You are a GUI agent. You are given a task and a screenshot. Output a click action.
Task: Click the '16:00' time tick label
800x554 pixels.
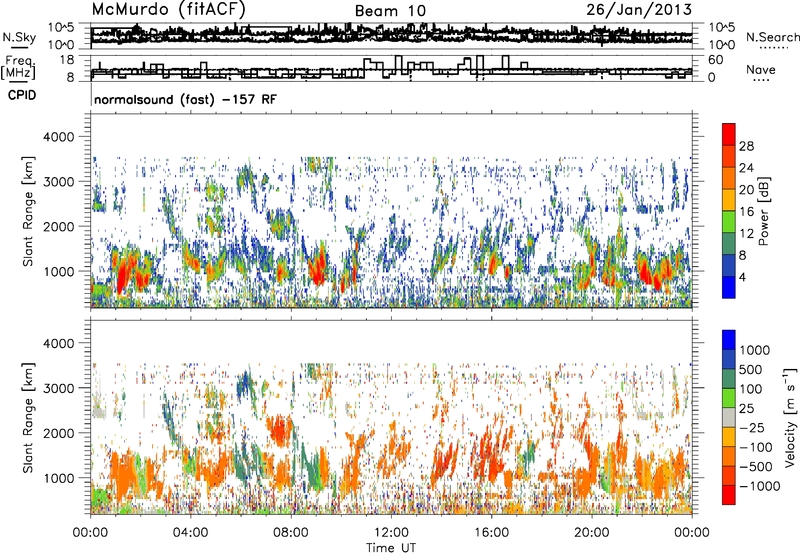click(491, 533)
